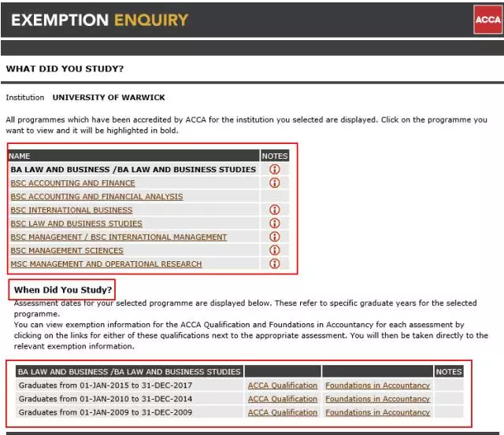Open notes icon for BSc Law and Business Studies
Image resolution: width=504 pixels, height=435 pixels.
[x=275, y=223]
